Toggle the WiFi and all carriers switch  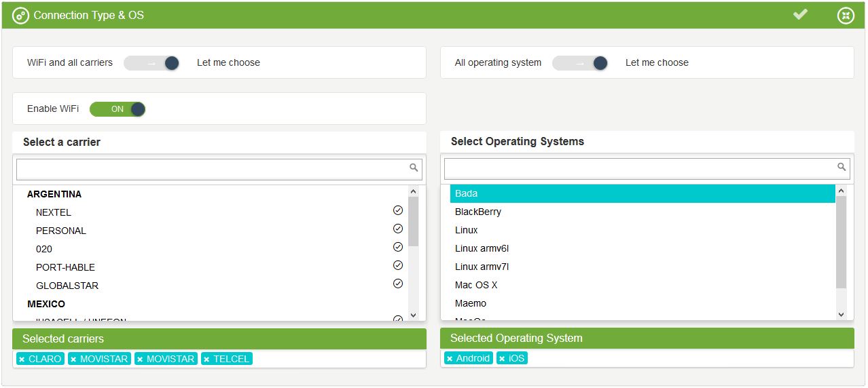pos(151,63)
